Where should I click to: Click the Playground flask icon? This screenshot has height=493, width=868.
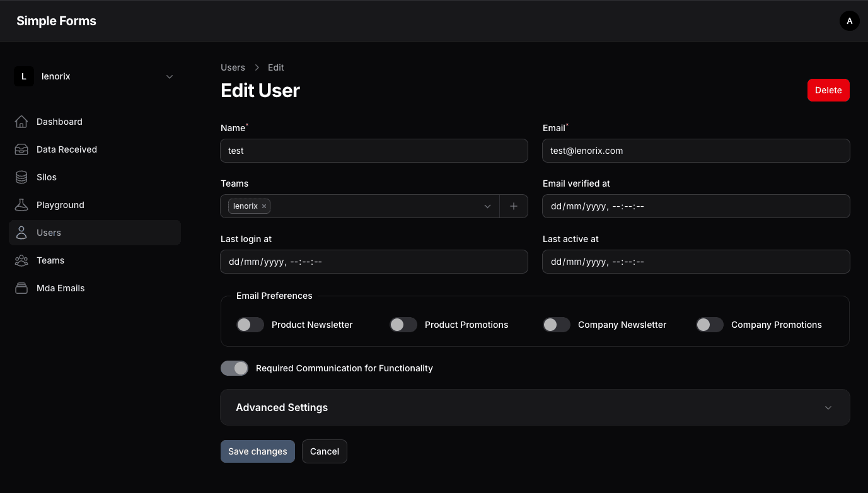[x=21, y=205]
